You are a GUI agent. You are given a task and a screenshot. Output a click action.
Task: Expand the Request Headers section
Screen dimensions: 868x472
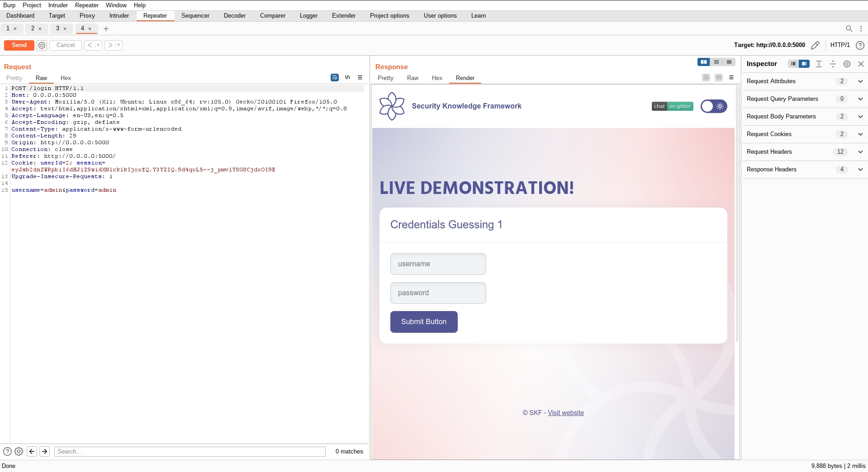[860, 152]
